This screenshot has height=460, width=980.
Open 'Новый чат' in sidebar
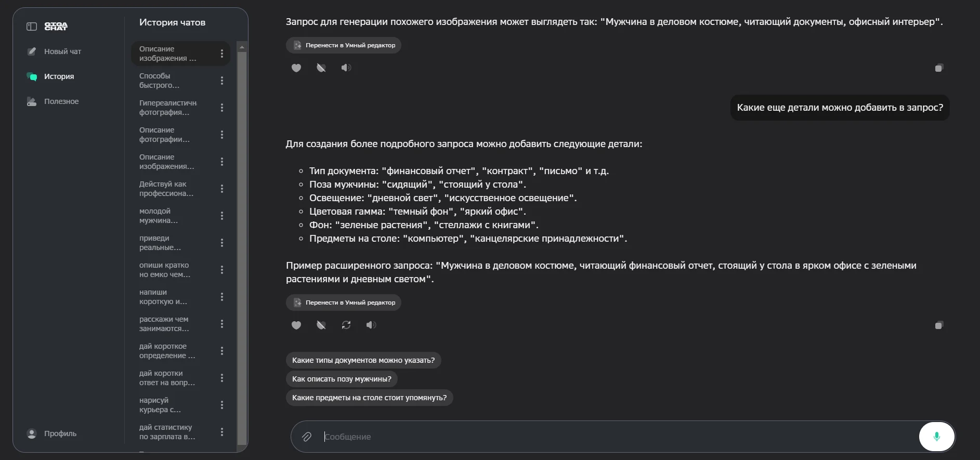(x=62, y=51)
